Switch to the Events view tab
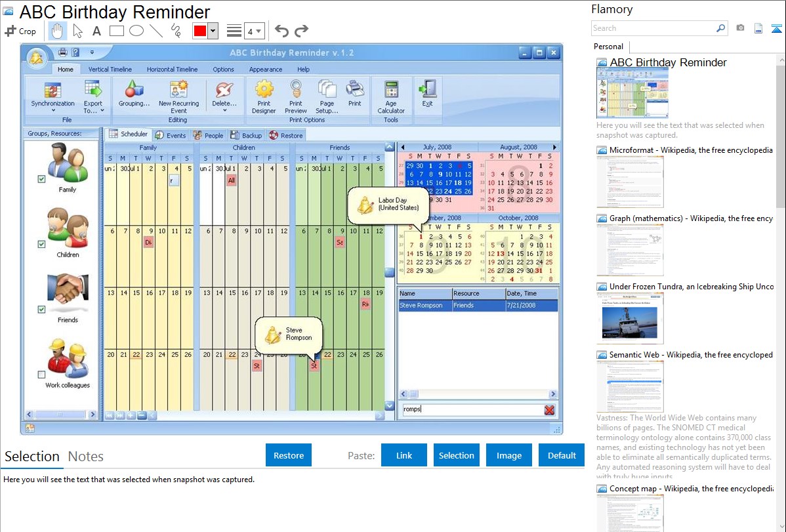The width and height of the screenshot is (786, 532). (171, 135)
